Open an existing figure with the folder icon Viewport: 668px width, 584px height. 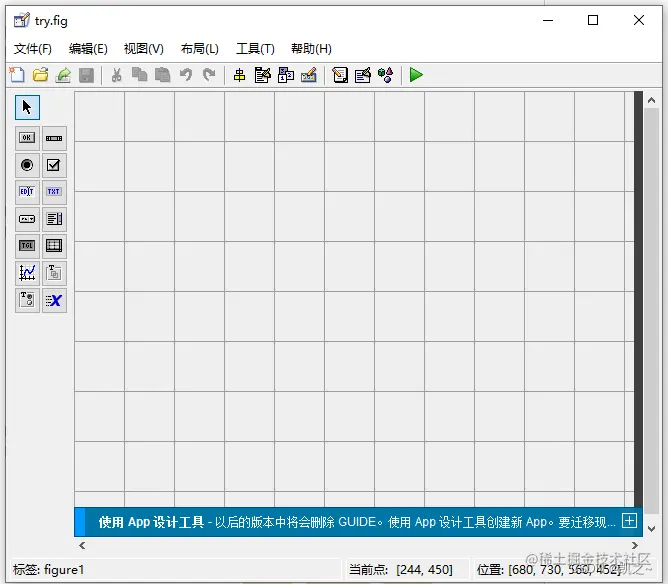pos(40,75)
